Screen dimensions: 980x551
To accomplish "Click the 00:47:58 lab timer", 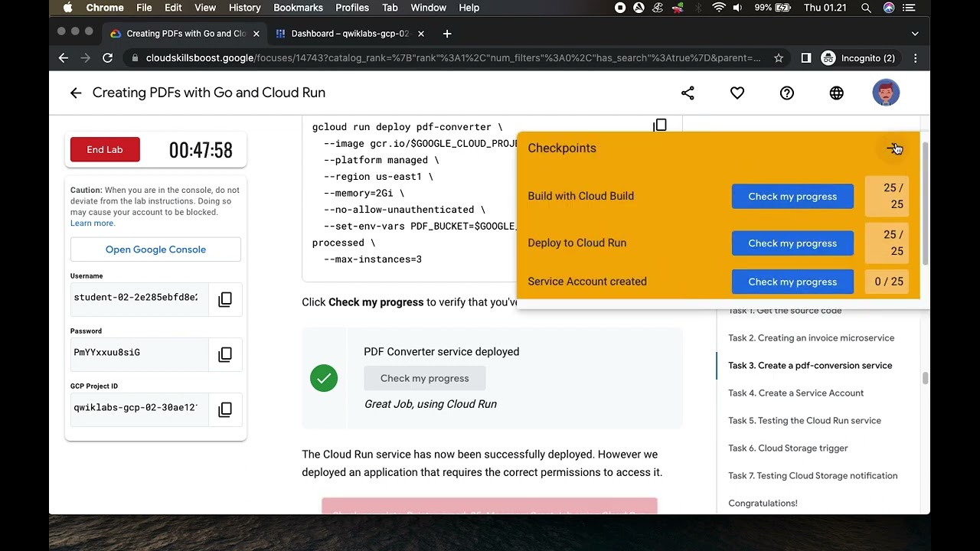I will [201, 150].
